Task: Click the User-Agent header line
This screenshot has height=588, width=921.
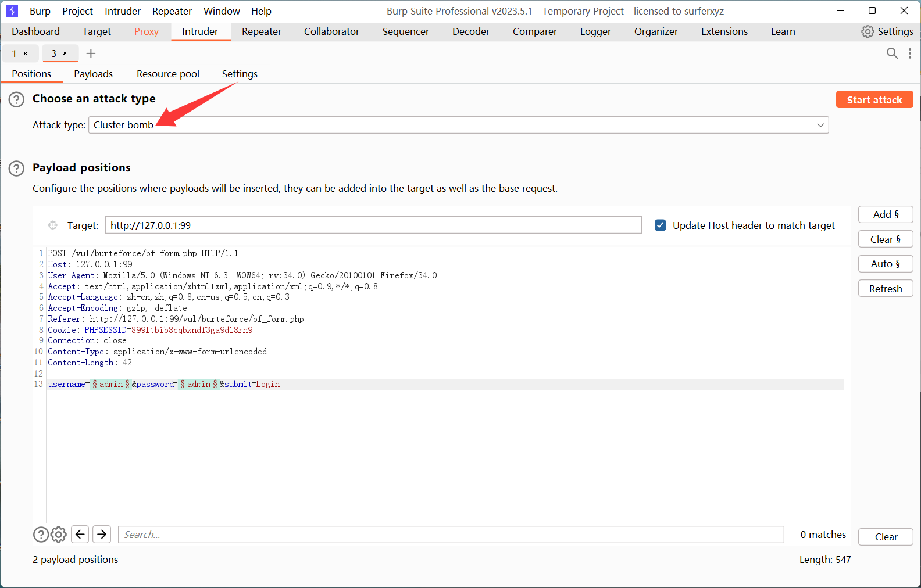Action: [242, 275]
